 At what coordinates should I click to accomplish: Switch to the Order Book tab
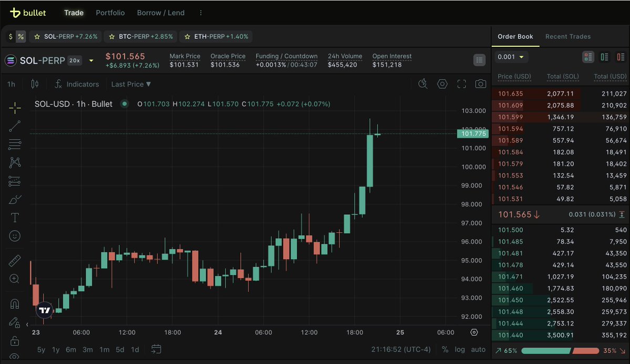(x=515, y=37)
